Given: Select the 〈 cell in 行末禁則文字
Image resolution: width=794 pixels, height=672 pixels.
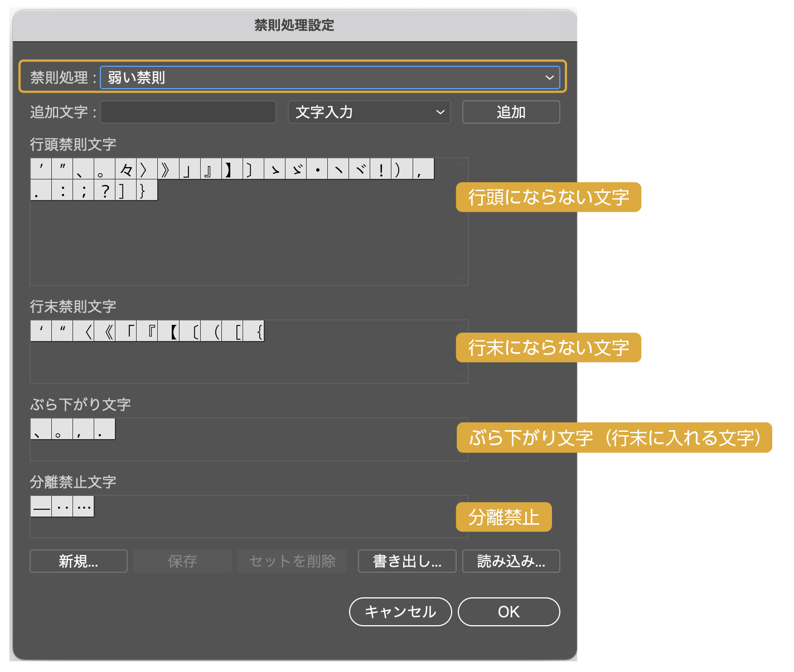Looking at the screenshot, I should [84, 331].
